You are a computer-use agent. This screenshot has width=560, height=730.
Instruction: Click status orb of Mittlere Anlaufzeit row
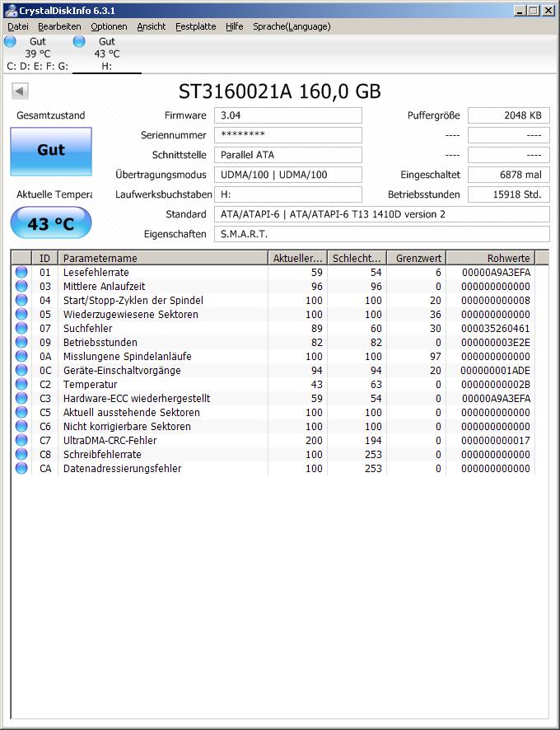[21, 287]
